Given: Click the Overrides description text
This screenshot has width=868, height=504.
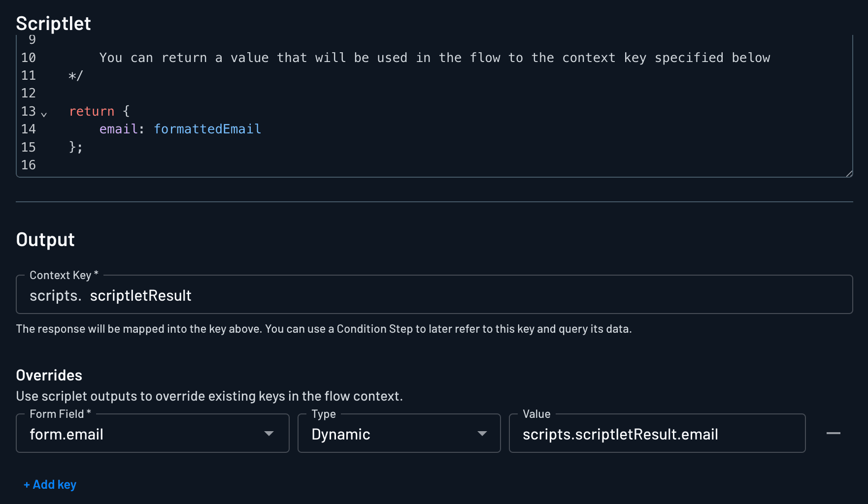Looking at the screenshot, I should coord(209,396).
